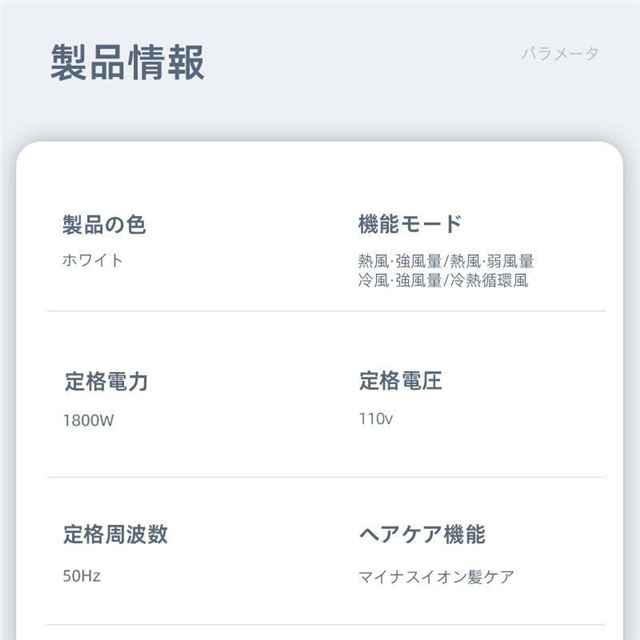Click the 製品情報 page title
Screen dimensions: 640x640
click(x=128, y=62)
